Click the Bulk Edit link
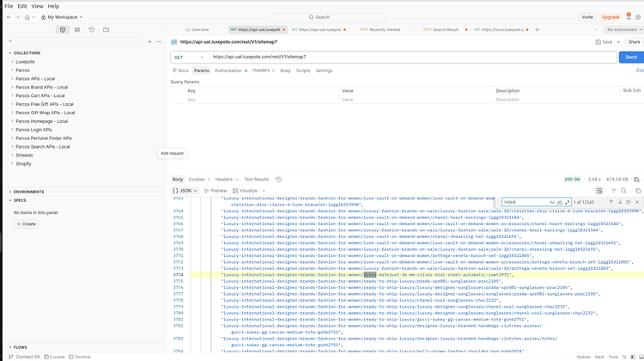The width and height of the screenshot is (644, 361). pos(632,90)
